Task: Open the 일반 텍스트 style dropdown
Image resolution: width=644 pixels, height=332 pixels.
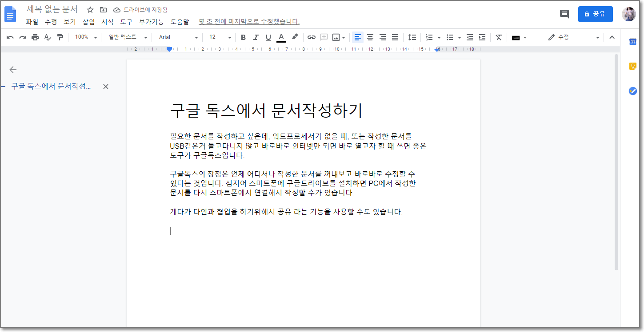Action: pos(128,37)
